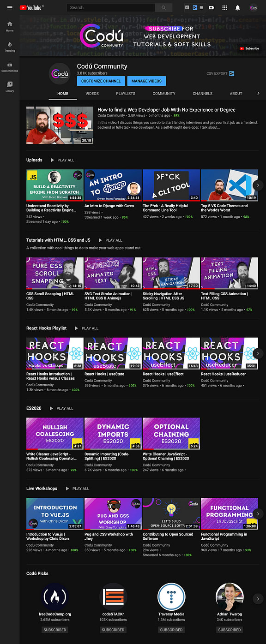The height and width of the screenshot is (644, 266).
Task: Open the React Hooks useReducer thumbnail
Action: 230,353
